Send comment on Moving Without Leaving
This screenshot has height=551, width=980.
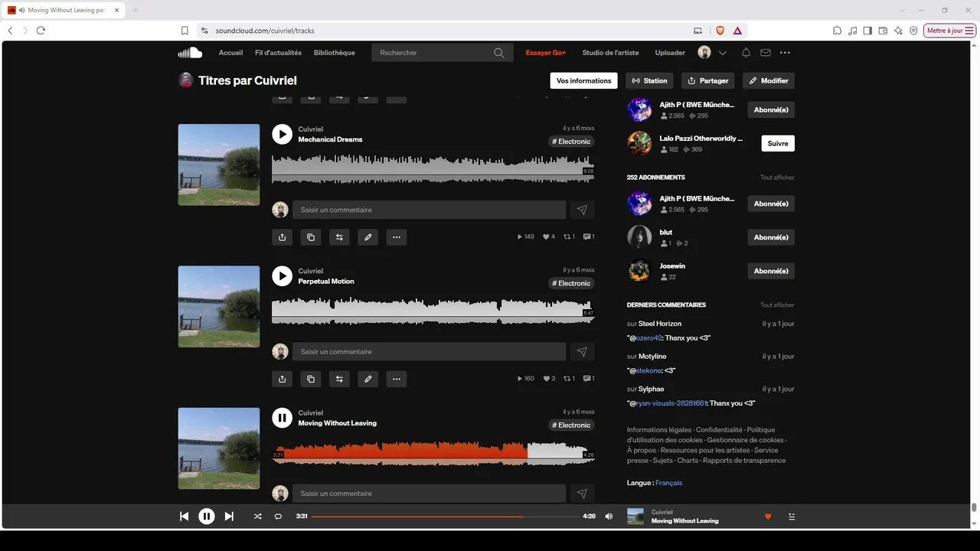pos(582,494)
